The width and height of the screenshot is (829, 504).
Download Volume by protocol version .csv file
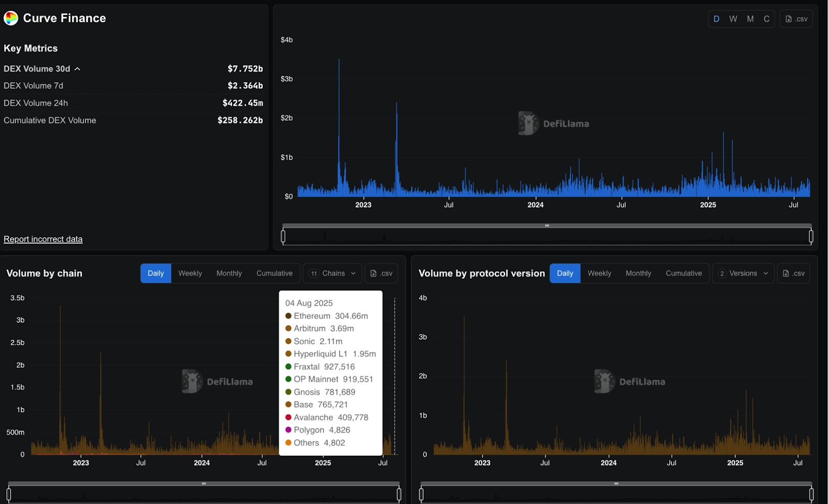point(794,273)
